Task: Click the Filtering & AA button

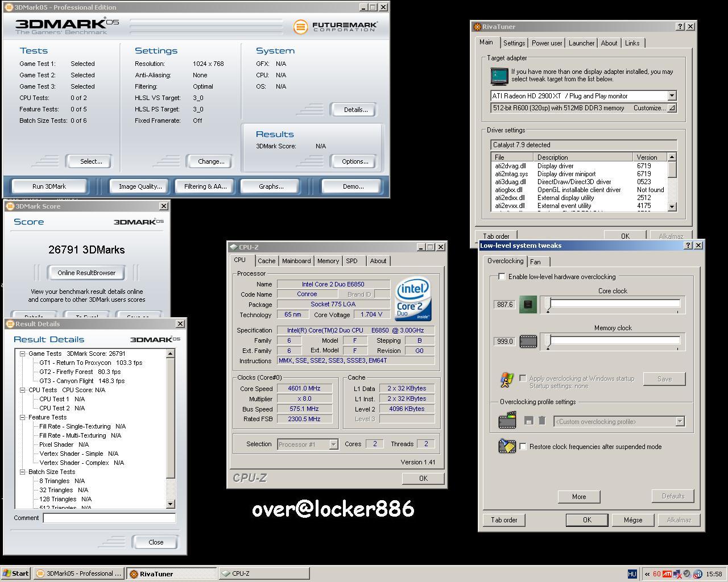Action: tap(205, 186)
